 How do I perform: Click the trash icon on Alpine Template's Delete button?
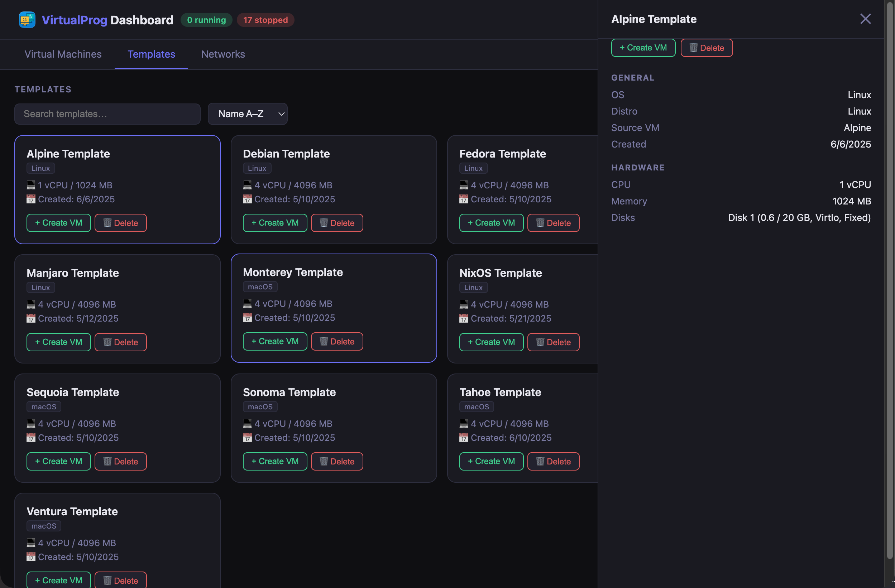(x=107, y=223)
